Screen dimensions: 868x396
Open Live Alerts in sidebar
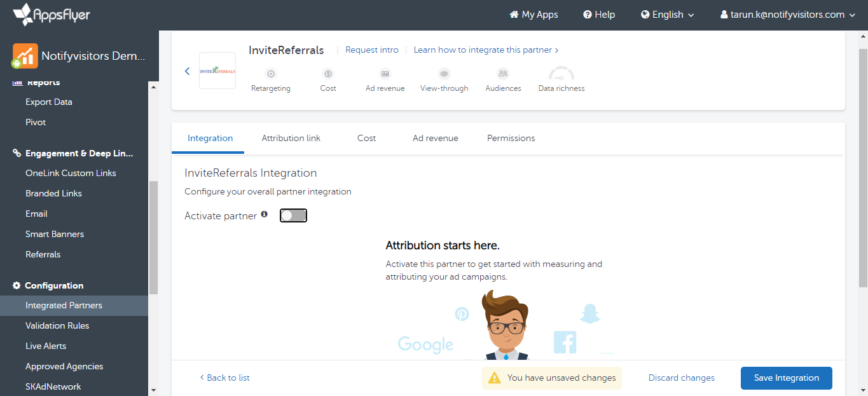coord(46,346)
